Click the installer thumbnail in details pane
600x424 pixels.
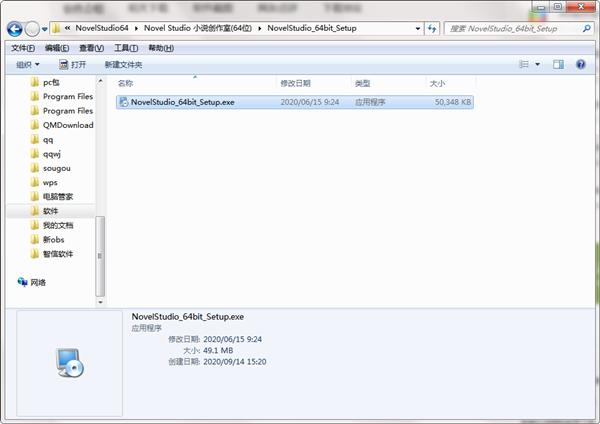coord(70,363)
